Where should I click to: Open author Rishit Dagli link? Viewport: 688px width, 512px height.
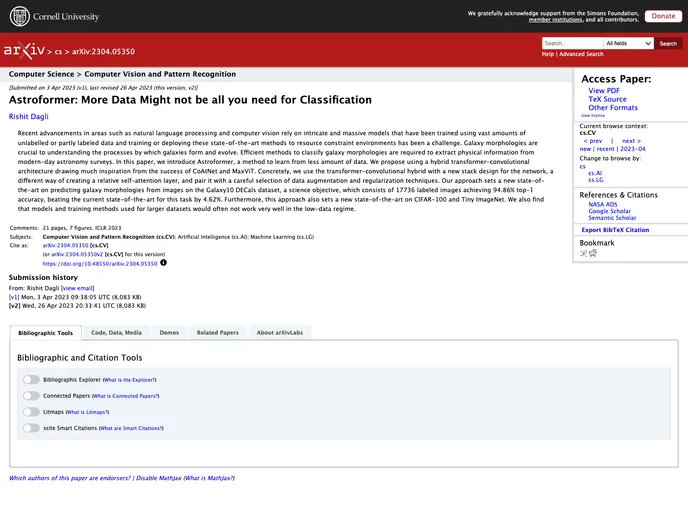pyautogui.click(x=29, y=117)
